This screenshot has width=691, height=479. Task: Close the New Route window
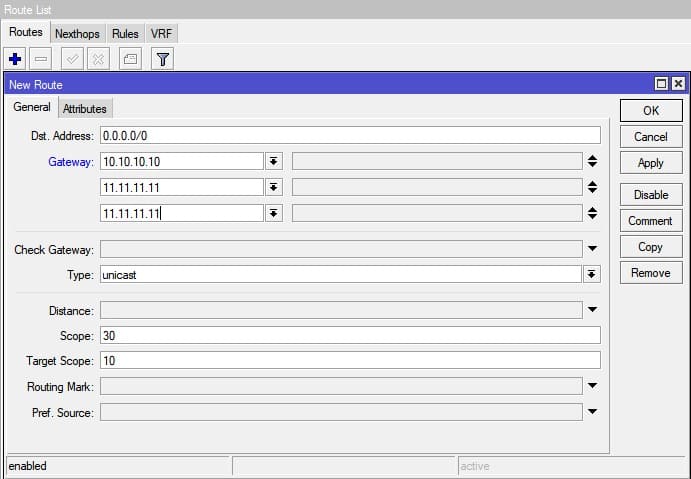678,83
